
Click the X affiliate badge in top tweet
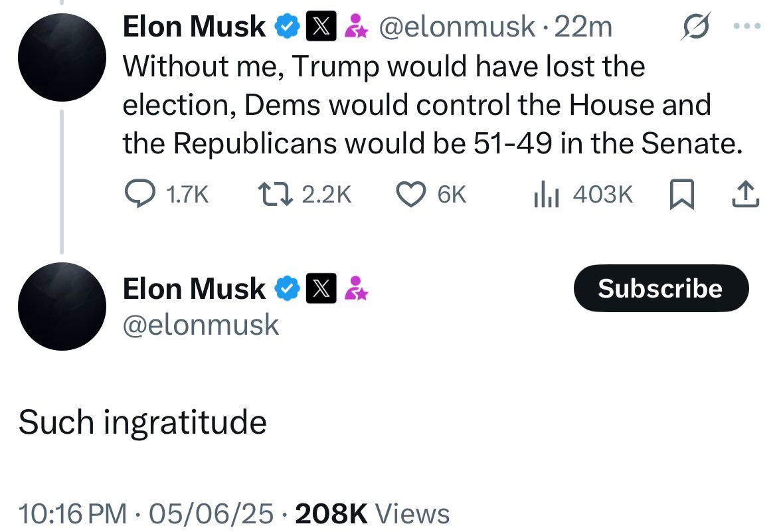tap(321, 26)
